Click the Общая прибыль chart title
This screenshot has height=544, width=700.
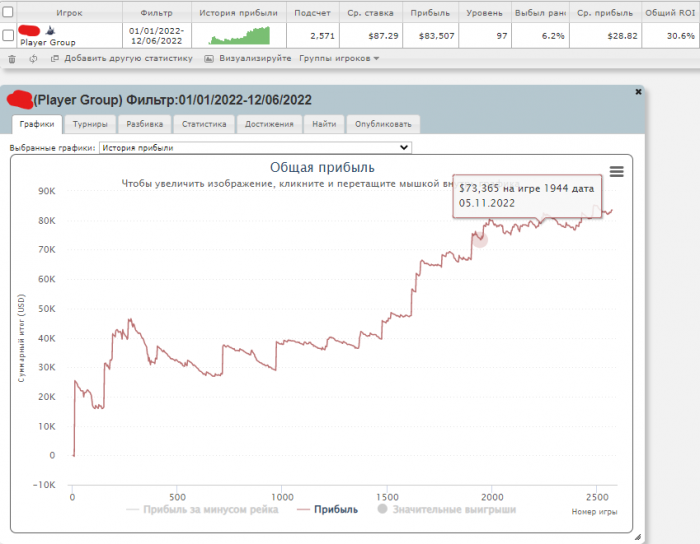(x=322, y=167)
